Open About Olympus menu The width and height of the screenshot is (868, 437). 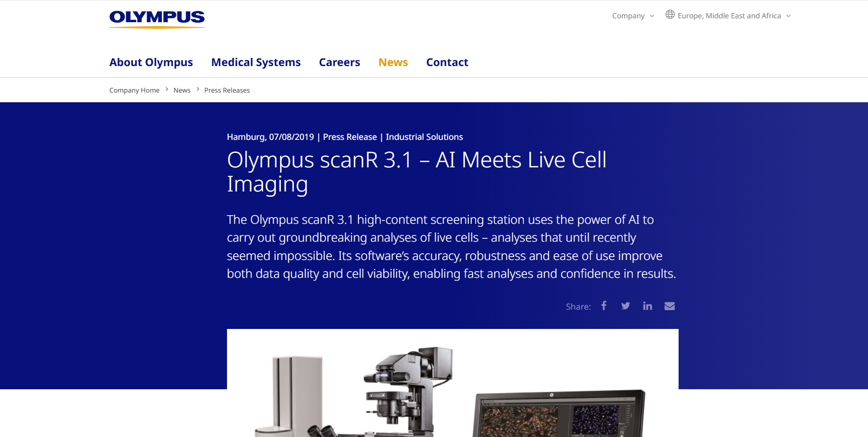click(151, 62)
